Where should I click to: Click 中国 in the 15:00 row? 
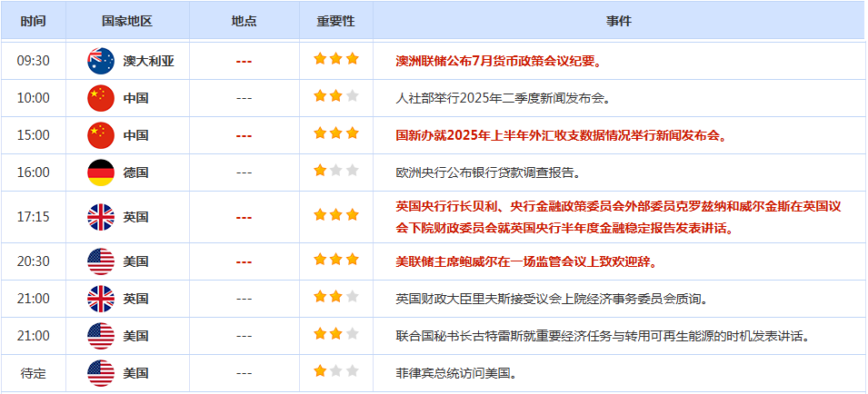pos(135,136)
